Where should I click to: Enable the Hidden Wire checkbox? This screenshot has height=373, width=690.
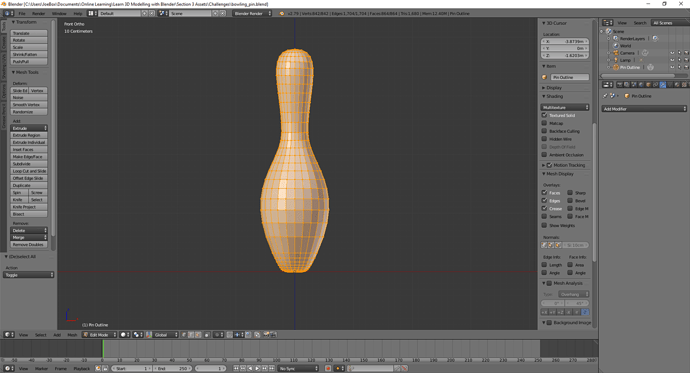click(544, 139)
